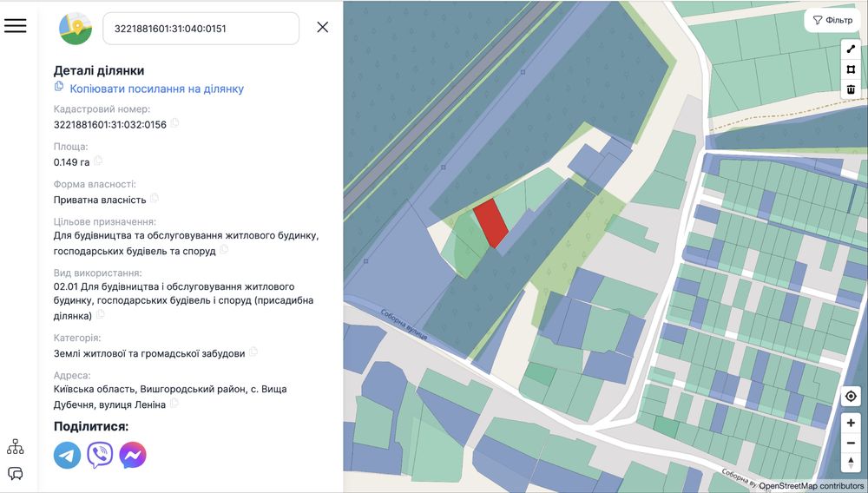This screenshot has width=868, height=493.
Task: Zoom out on the map
Action: click(x=851, y=443)
